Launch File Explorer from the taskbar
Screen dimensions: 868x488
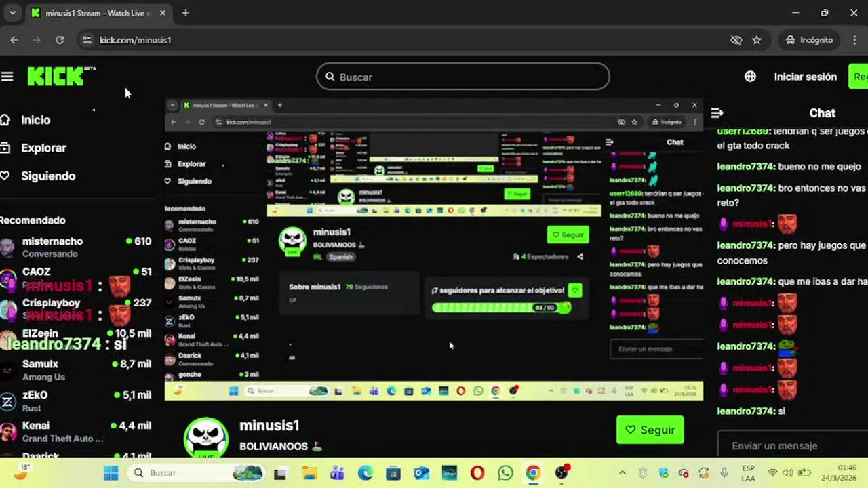click(x=309, y=473)
